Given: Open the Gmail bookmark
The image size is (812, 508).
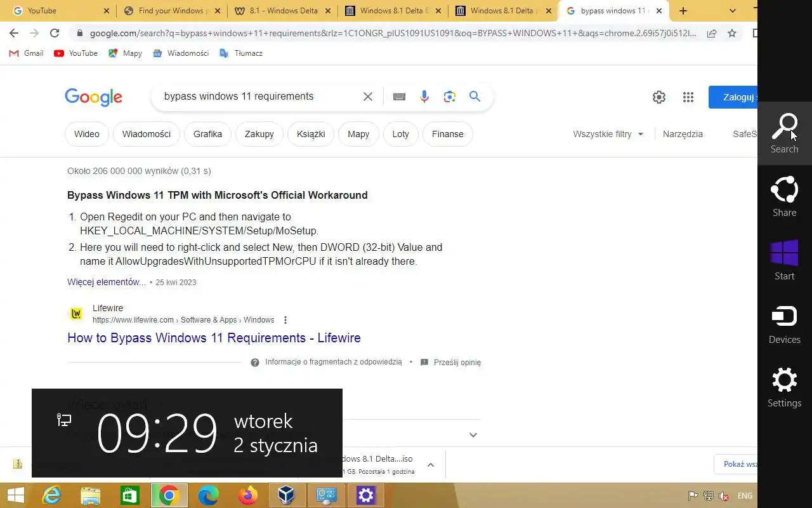Looking at the screenshot, I should pos(27,53).
